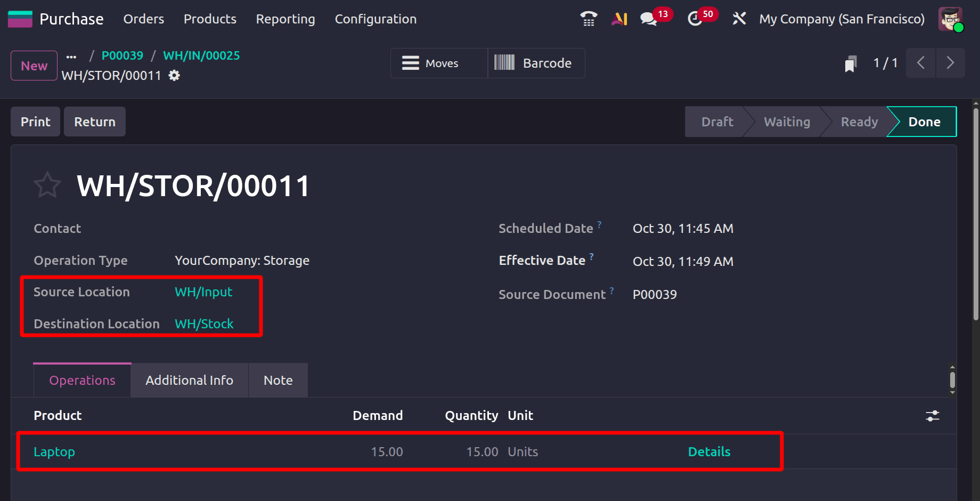Click the Purchase app icon
This screenshot has height=501, width=980.
[19, 19]
